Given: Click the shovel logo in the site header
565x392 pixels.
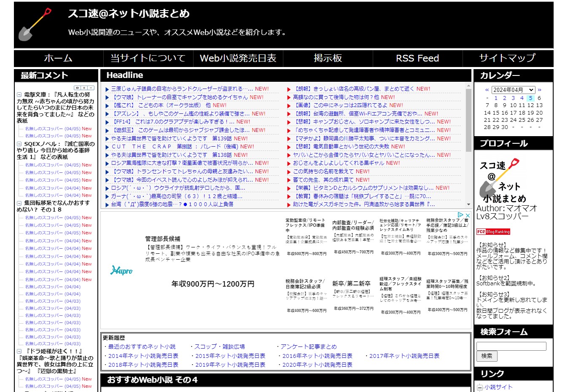Looking at the screenshot, I should pos(35,24).
